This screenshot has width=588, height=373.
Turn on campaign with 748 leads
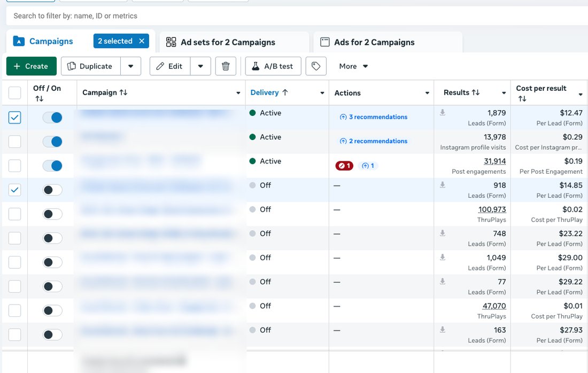tap(52, 238)
